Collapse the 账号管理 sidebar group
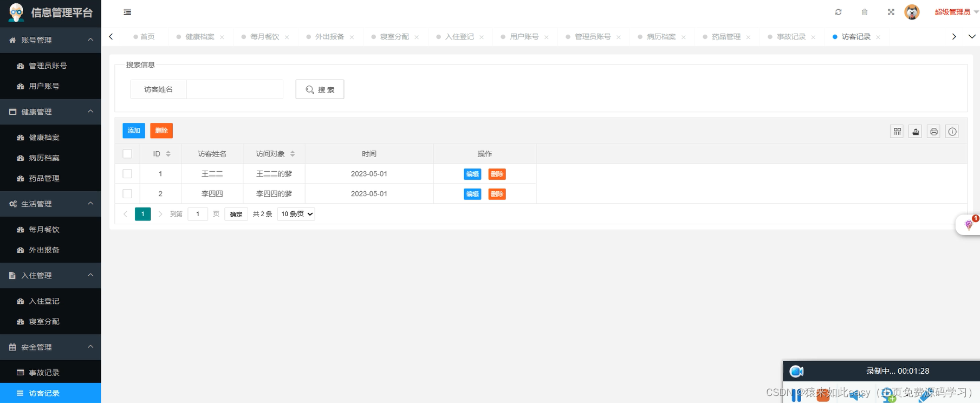This screenshot has height=403, width=980. (50, 40)
